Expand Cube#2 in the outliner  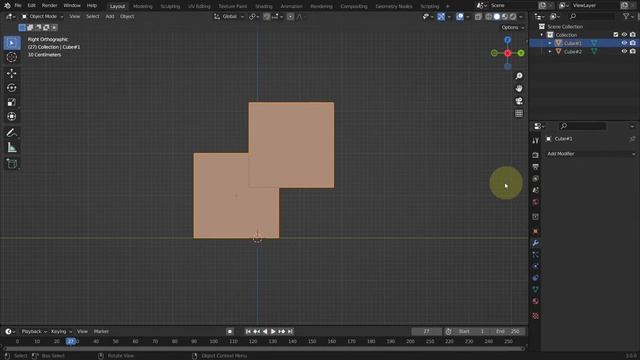[550, 52]
